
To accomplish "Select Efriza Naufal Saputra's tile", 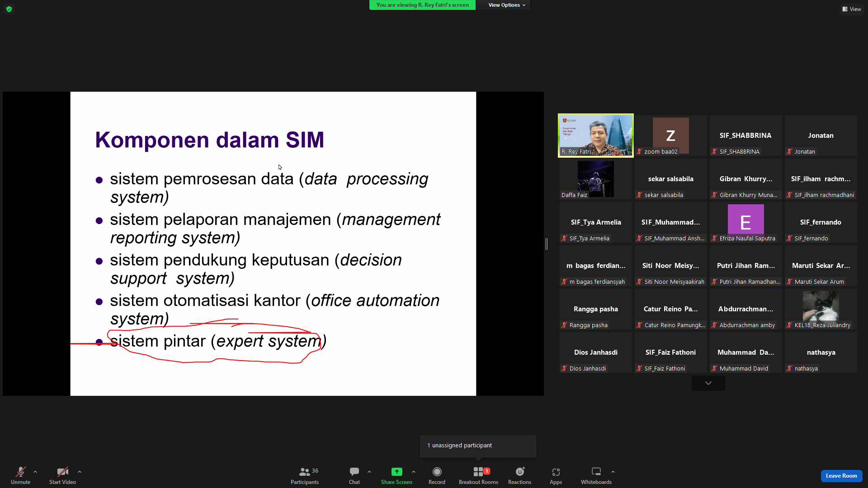I will (746, 222).
